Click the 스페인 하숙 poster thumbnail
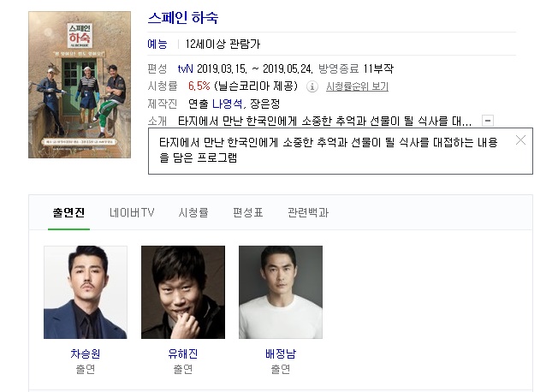This screenshot has height=392, width=558. (80, 85)
